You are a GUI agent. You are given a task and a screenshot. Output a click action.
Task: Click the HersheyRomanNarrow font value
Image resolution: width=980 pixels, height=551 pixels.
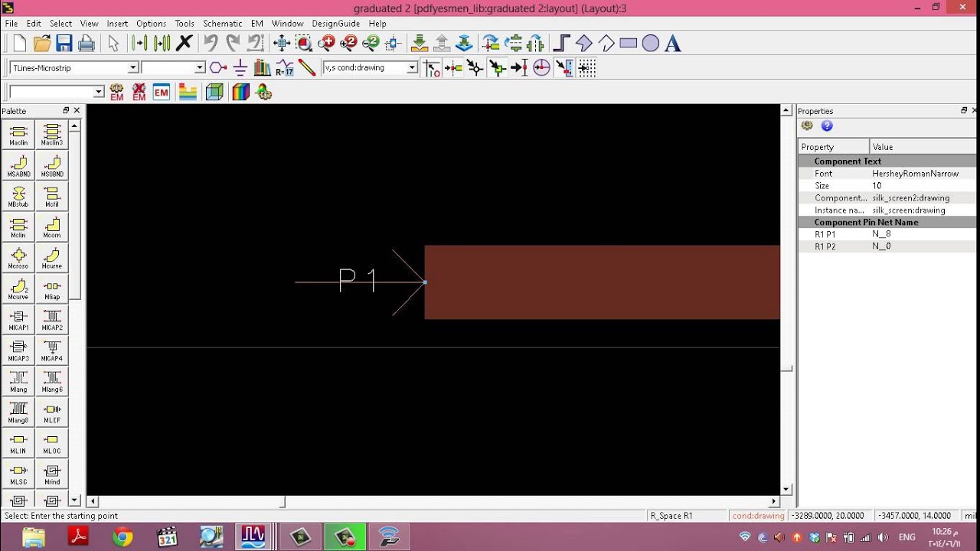(x=915, y=174)
